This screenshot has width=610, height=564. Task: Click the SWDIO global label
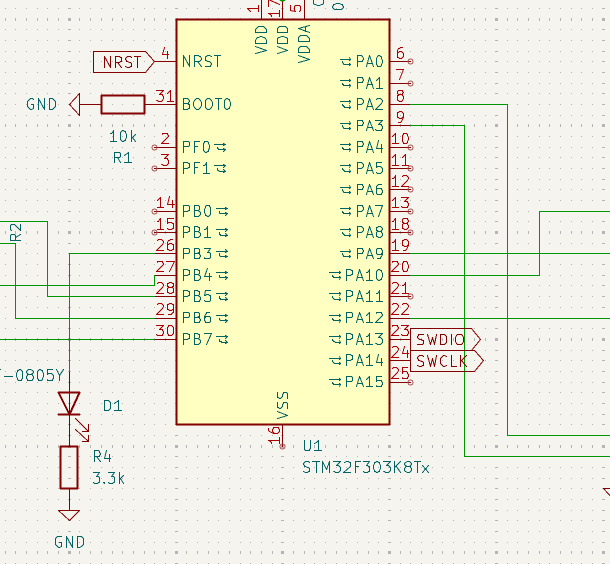(445, 340)
